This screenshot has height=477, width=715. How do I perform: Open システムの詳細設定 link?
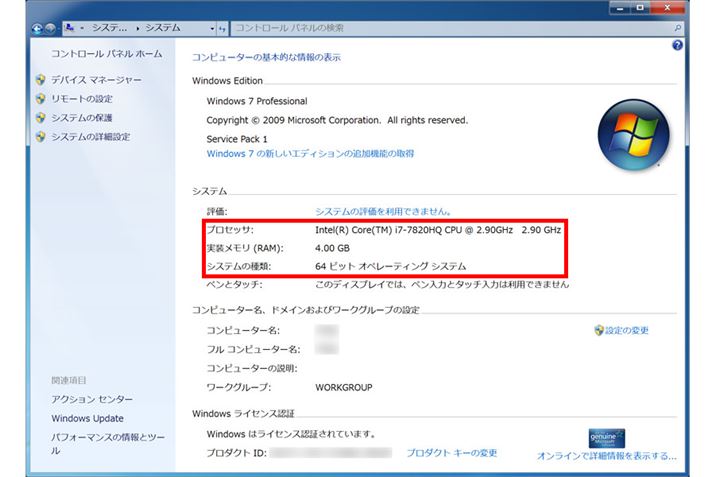90,137
